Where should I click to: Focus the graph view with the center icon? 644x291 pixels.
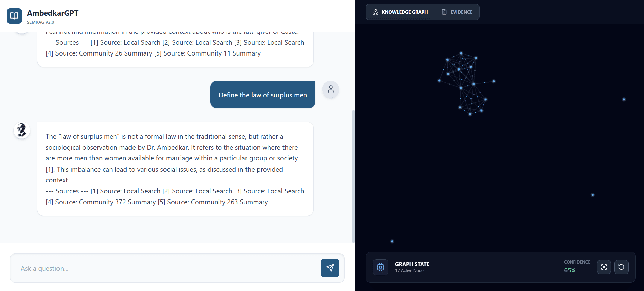coord(604,267)
